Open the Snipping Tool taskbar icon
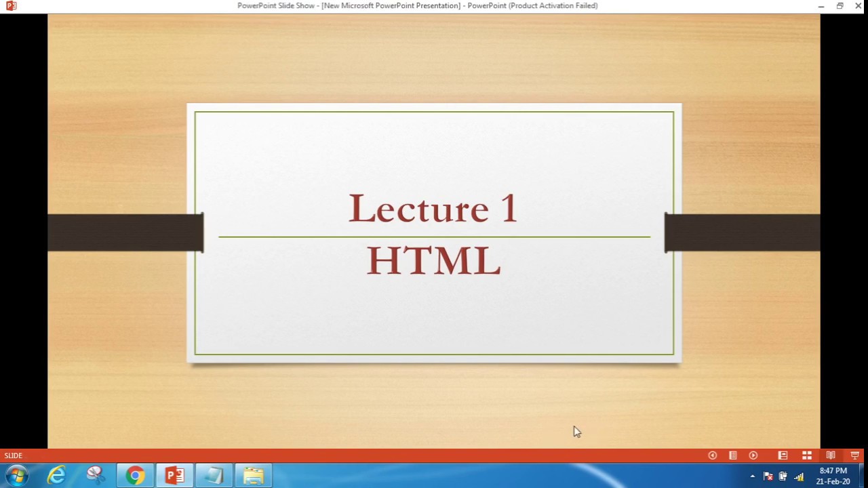The image size is (868, 488). tap(96, 476)
